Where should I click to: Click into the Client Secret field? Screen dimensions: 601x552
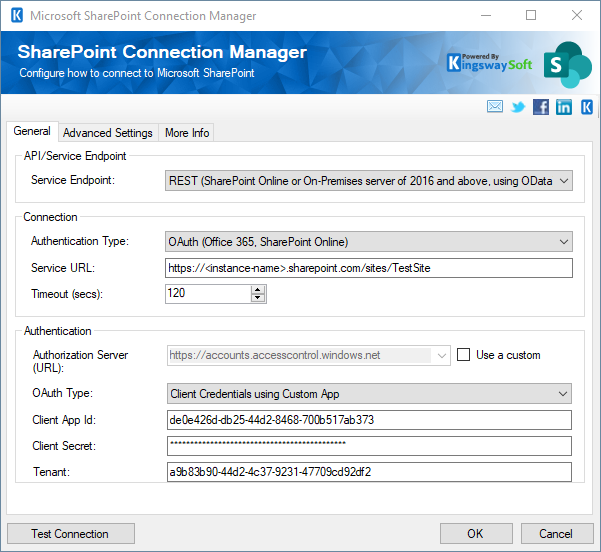click(369, 446)
